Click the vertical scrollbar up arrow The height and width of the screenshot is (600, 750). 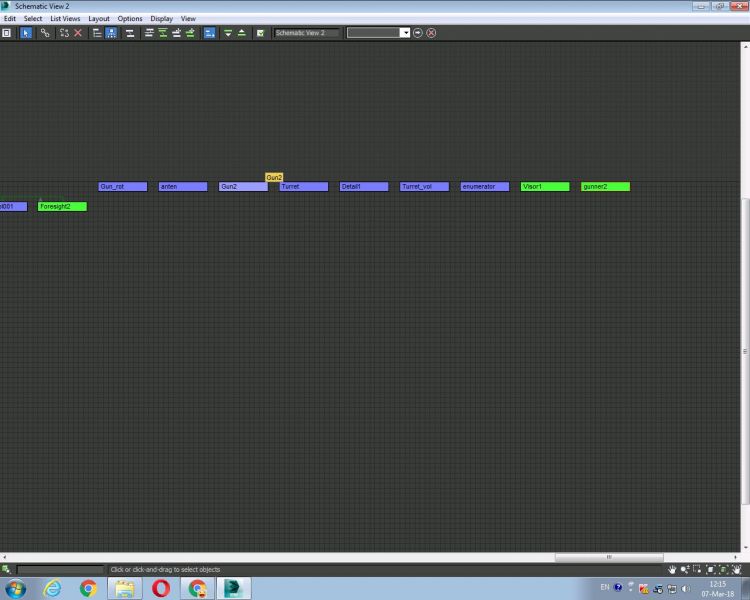pyautogui.click(x=745, y=46)
